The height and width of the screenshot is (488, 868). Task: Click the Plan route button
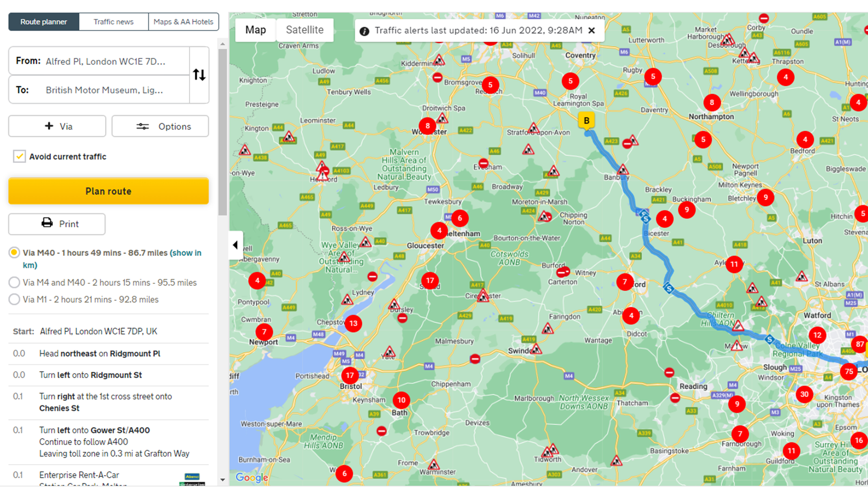[x=108, y=191]
